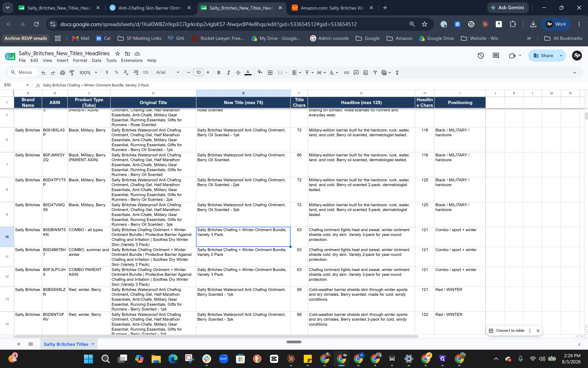Insert a link with the link icon
This screenshot has width=588, height=368.
346,72
